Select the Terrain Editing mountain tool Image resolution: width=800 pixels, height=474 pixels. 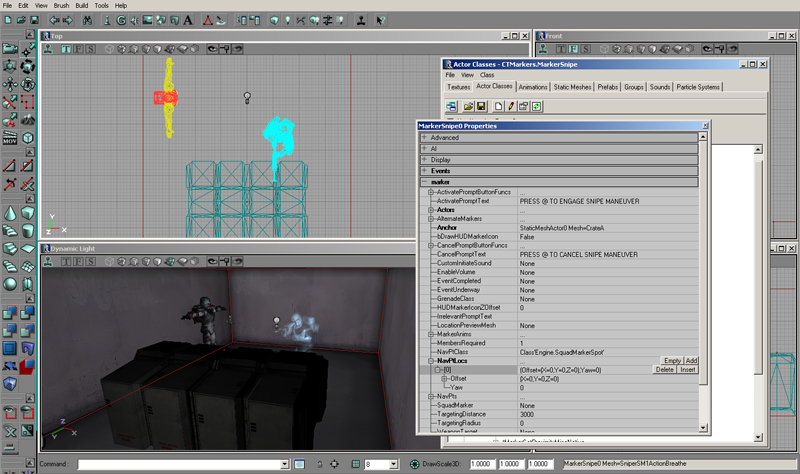click(28, 120)
